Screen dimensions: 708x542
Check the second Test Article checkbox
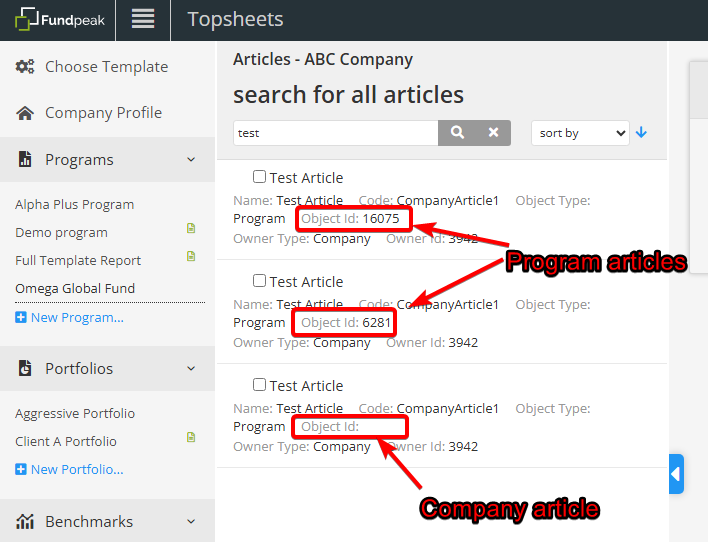pos(260,281)
